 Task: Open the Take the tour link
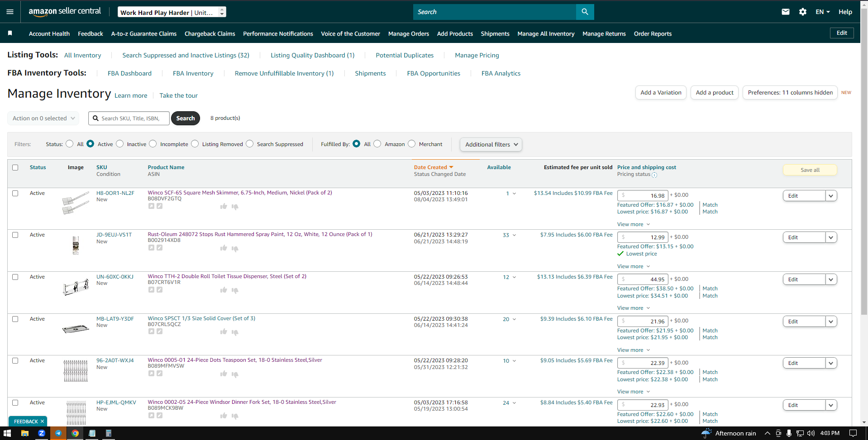point(178,95)
